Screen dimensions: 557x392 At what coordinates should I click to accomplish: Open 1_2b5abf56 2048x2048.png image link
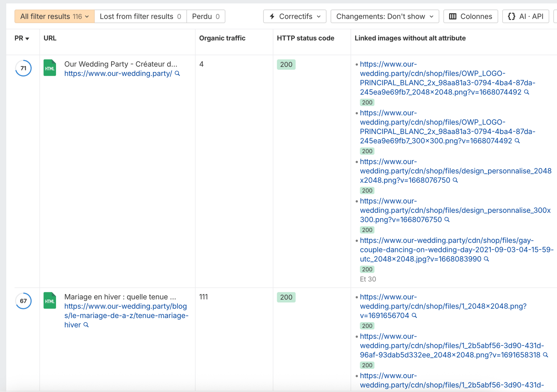(x=452, y=346)
